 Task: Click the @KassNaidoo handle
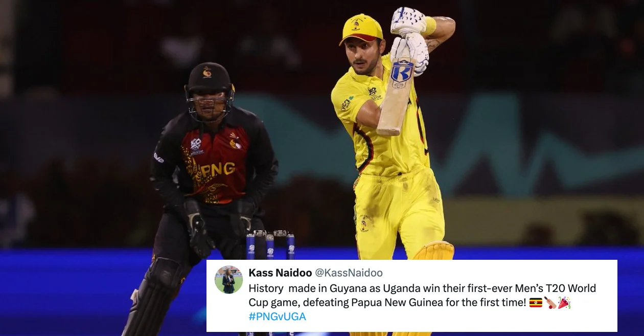click(x=349, y=273)
